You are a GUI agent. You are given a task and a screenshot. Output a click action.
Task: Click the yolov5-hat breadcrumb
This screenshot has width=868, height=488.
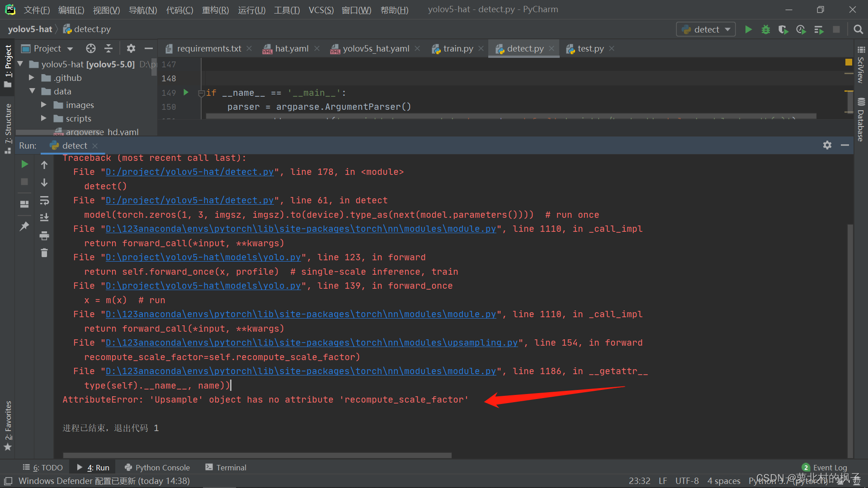[30, 29]
